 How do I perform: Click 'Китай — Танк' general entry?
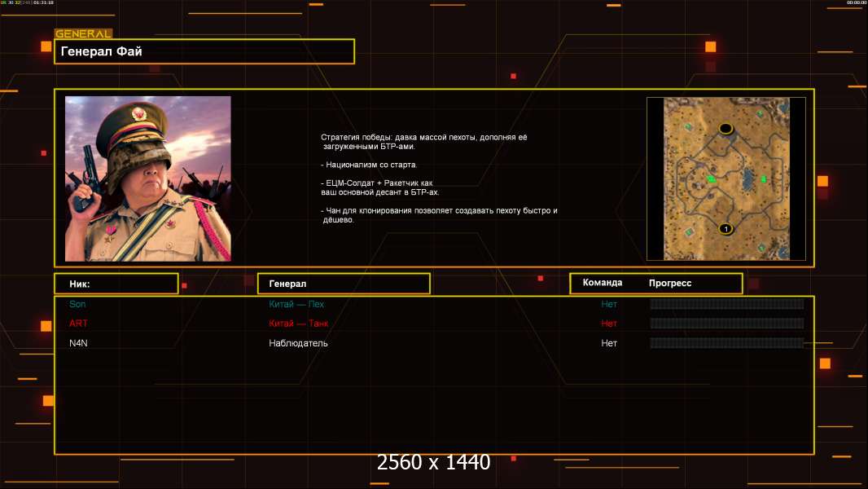(x=298, y=324)
